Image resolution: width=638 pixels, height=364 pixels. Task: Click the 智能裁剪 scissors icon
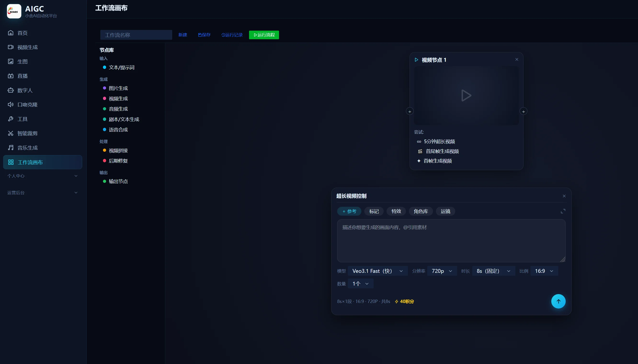tap(11, 133)
